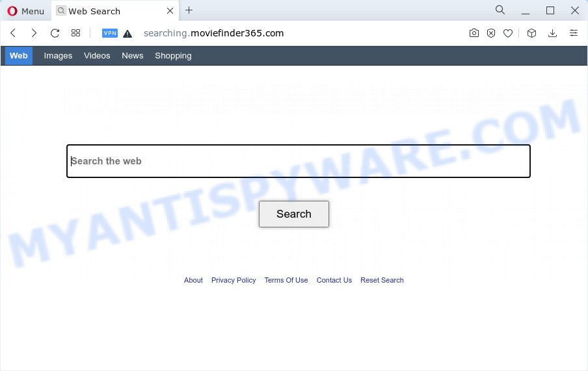The width and height of the screenshot is (588, 371).
Task: Click the Reset Search link
Action: coord(382,280)
